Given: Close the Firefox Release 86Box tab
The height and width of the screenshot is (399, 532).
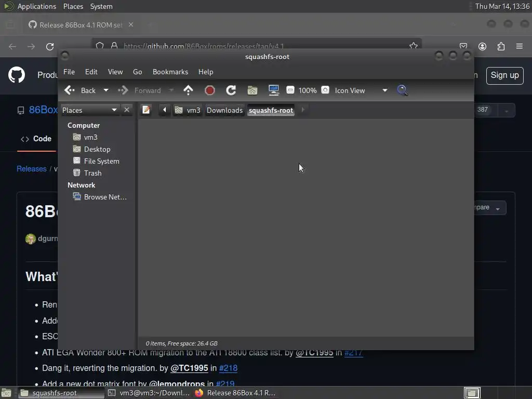Looking at the screenshot, I should pyautogui.click(x=131, y=25).
